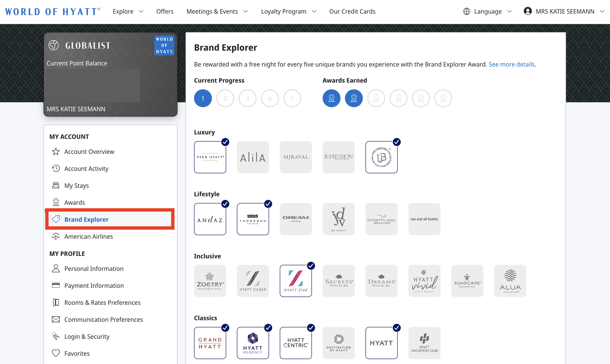Click progress step circle 3
This screenshot has height=364, width=610.
(247, 98)
